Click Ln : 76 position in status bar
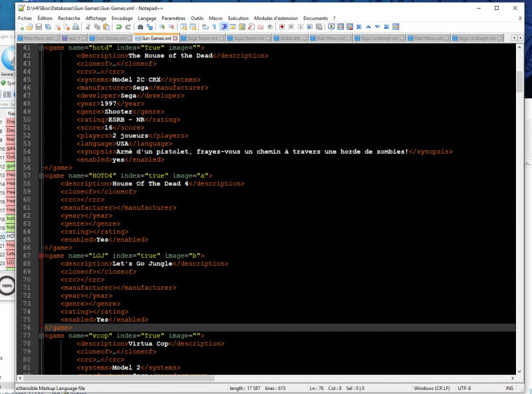 click(x=316, y=388)
